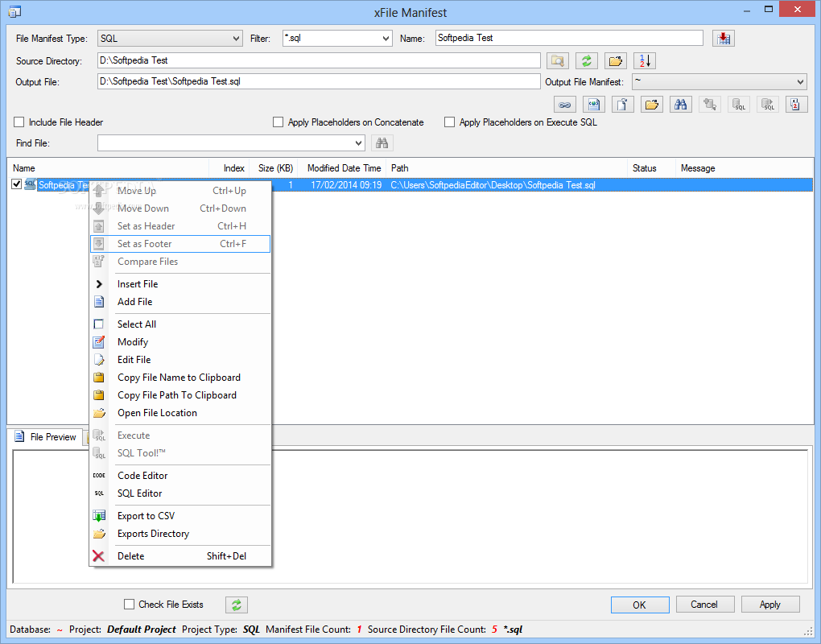Image resolution: width=821 pixels, height=644 pixels.
Task: Click into the Source Directory field
Action: [x=319, y=60]
